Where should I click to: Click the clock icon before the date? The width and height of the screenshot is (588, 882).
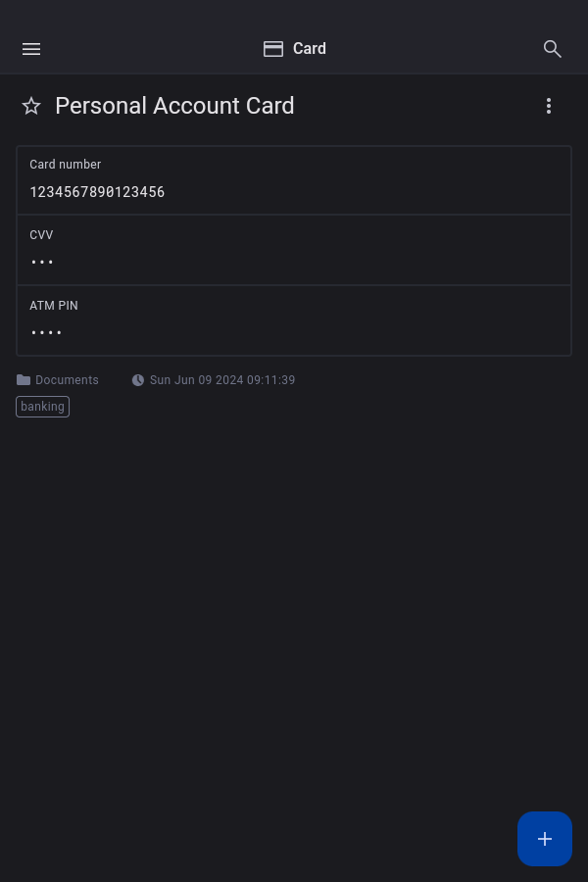pos(138,380)
